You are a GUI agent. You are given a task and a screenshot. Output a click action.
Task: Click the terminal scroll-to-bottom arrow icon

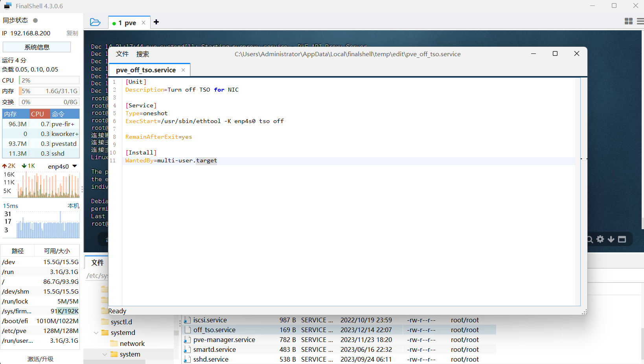(x=611, y=239)
